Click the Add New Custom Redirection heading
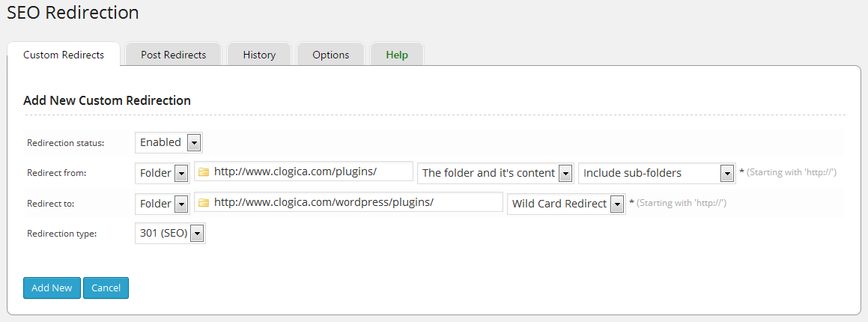The image size is (868, 322). pos(107,100)
